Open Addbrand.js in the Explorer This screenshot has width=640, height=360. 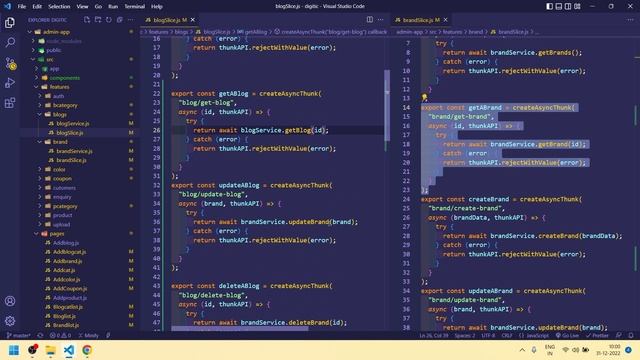coord(67,261)
